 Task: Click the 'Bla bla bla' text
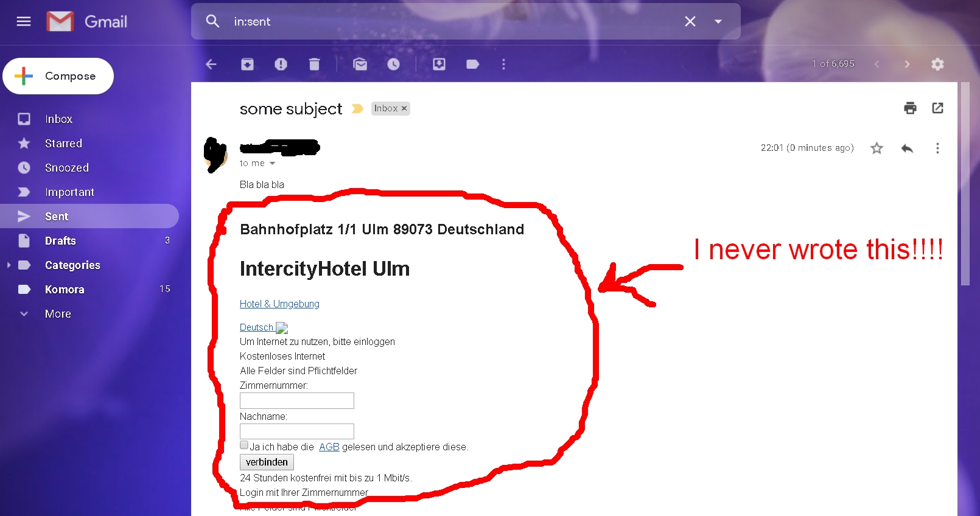click(x=262, y=184)
